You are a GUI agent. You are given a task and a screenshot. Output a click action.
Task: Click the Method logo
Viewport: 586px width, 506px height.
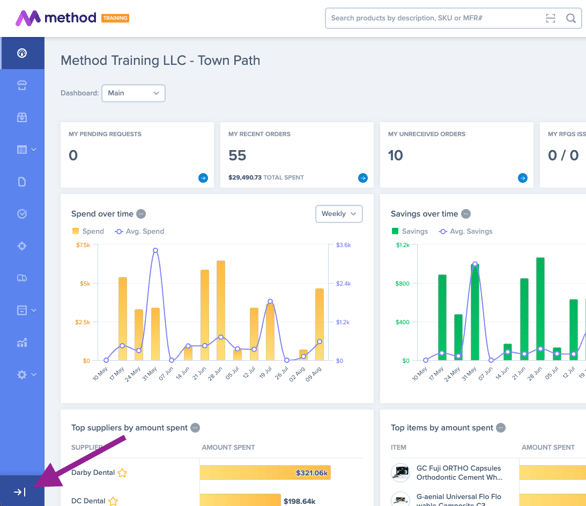click(56, 18)
